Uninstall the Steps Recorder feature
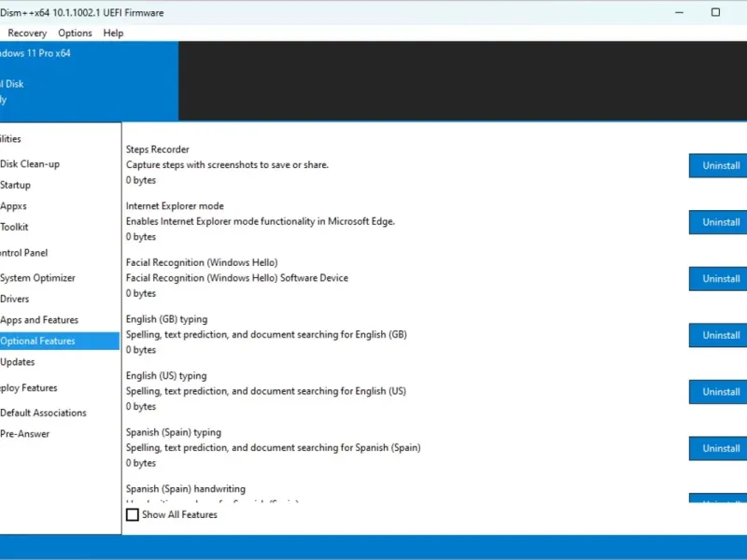 tap(718, 166)
